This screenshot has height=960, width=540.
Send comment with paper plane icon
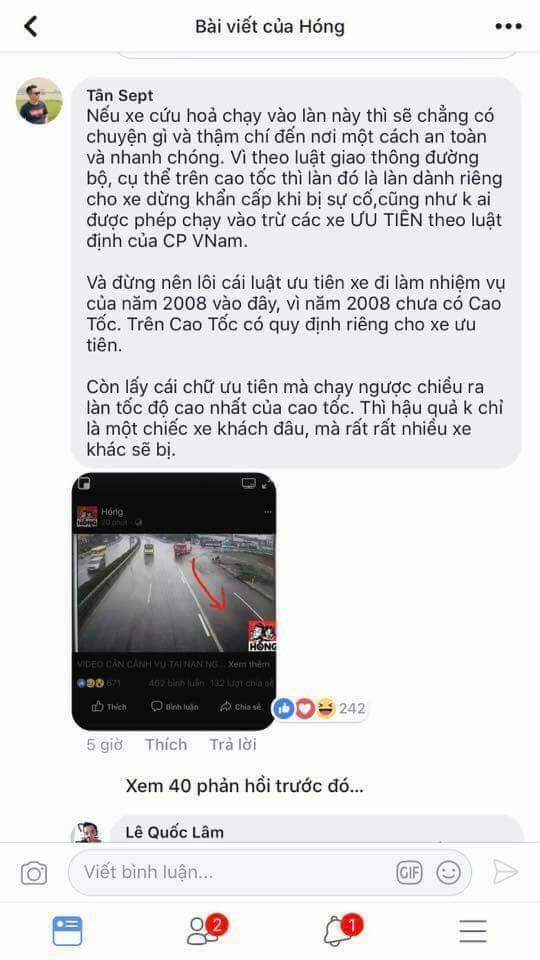tap(506, 872)
